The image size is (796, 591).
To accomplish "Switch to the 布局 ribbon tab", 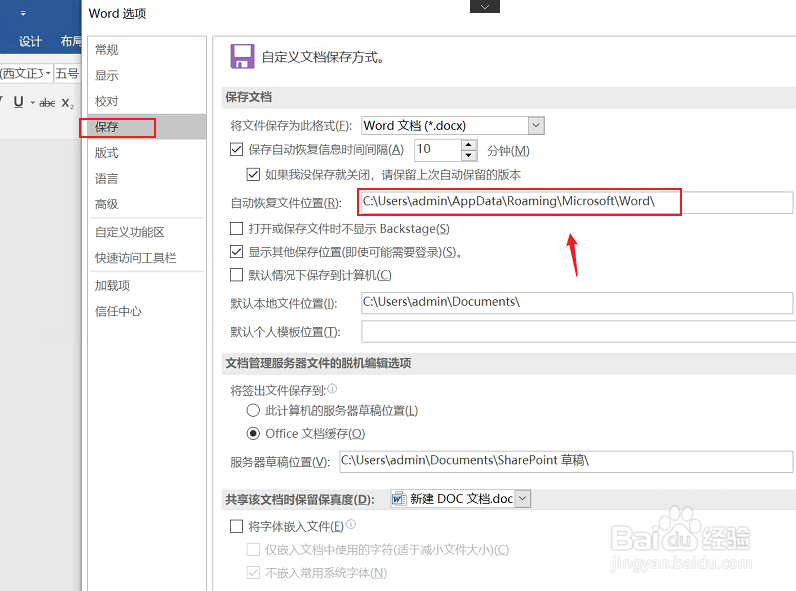I will [x=71, y=41].
